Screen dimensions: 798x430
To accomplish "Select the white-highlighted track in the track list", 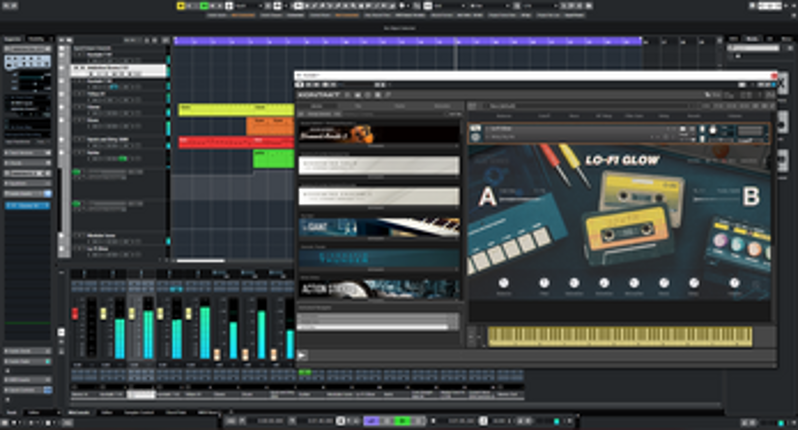I will [x=119, y=71].
